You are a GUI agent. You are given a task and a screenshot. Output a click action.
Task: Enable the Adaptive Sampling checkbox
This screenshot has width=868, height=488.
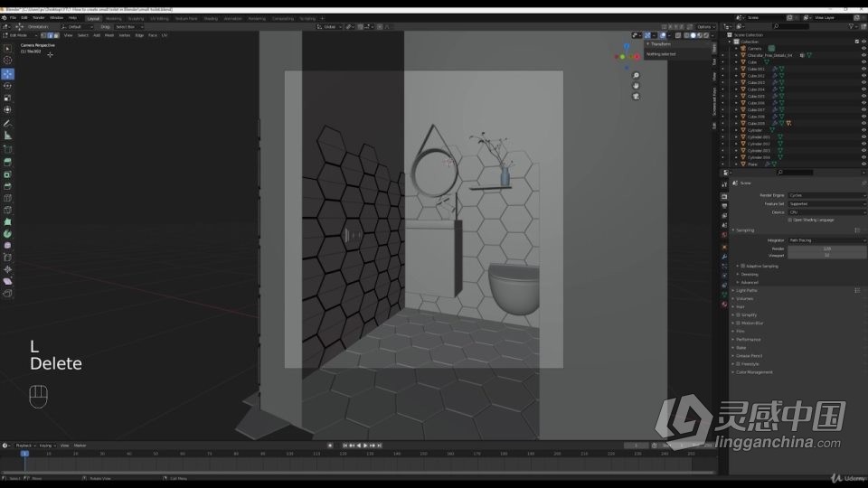[x=743, y=266]
